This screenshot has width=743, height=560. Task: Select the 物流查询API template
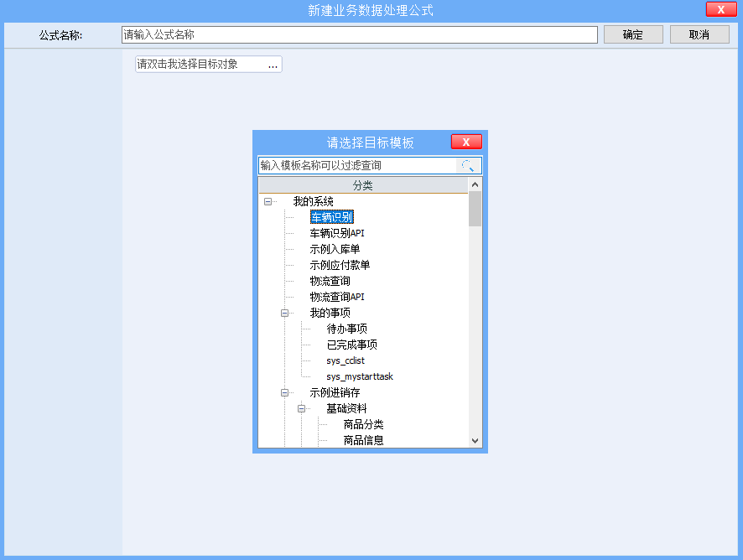tap(337, 297)
